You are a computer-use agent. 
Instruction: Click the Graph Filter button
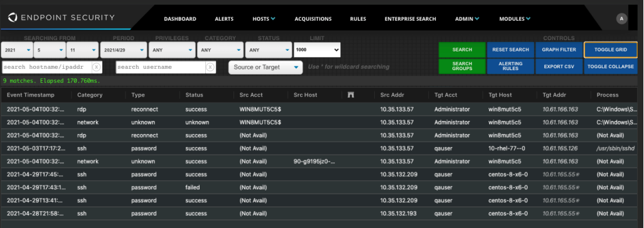click(x=559, y=49)
